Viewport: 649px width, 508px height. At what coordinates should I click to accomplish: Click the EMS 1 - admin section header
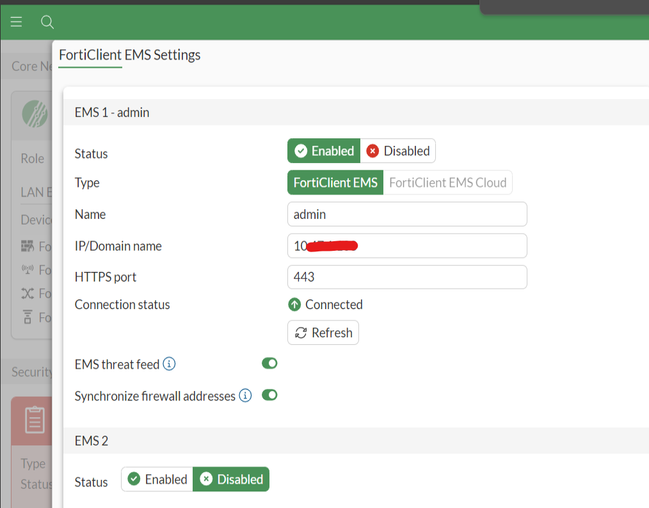coord(356,112)
